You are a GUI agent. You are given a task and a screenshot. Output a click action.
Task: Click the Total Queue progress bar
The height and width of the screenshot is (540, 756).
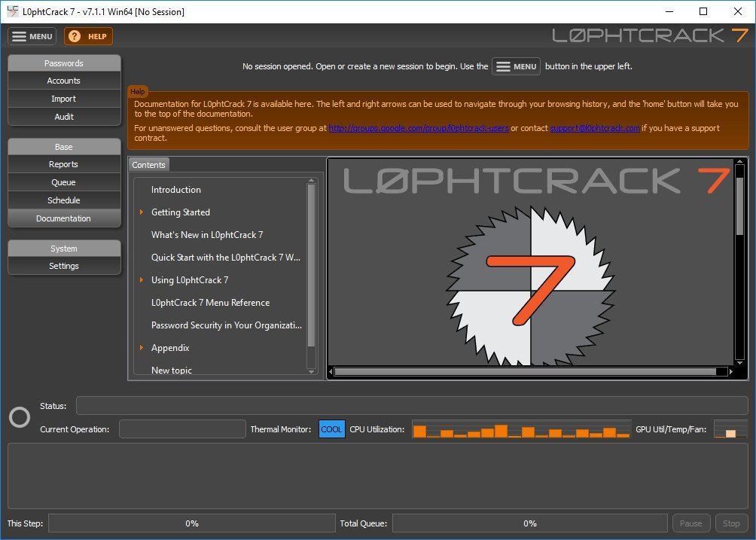(x=529, y=523)
